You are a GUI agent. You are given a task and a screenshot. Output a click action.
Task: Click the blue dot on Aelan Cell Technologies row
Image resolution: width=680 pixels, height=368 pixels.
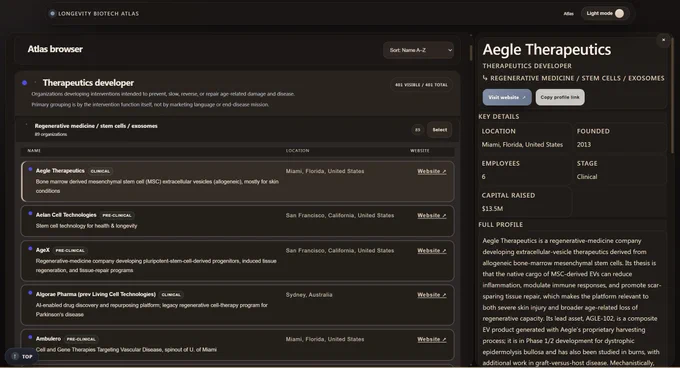(x=30, y=214)
